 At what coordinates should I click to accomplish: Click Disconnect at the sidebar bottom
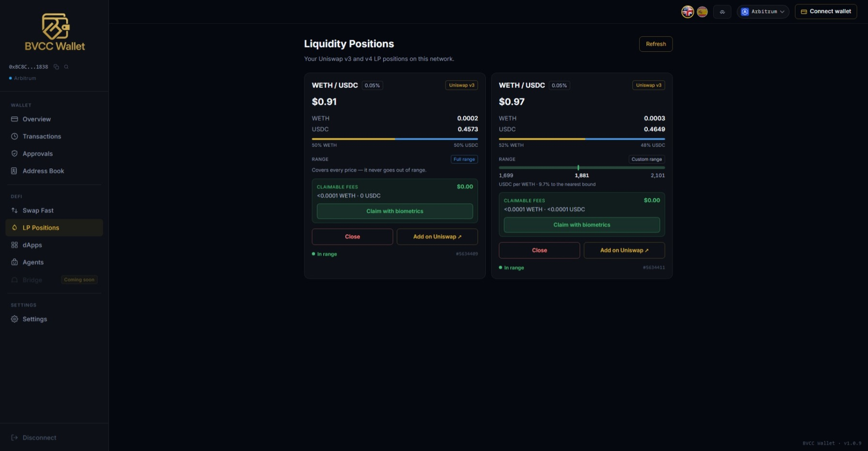pos(34,437)
